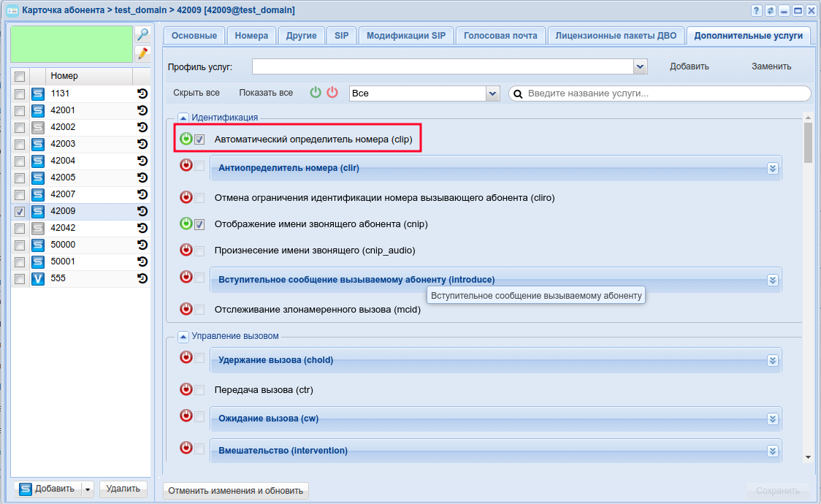Toggle the select-all checkbox in number list header
Screen dimensions: 821x504
(20, 77)
